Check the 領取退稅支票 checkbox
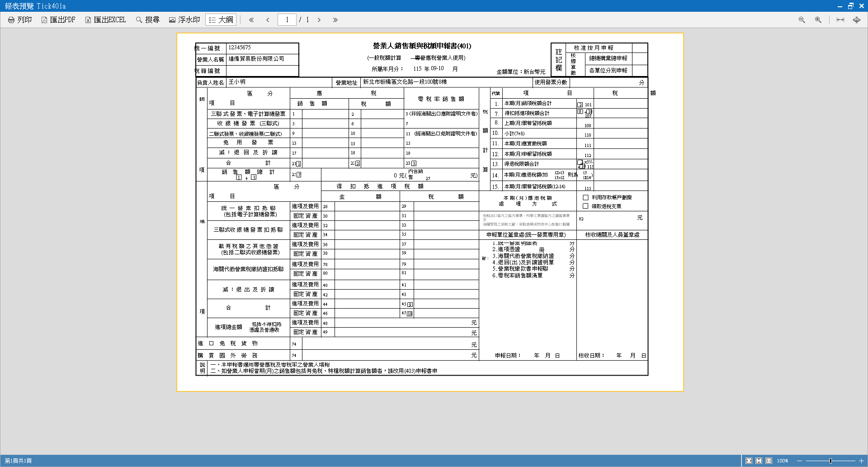This screenshot has width=868, height=467. tap(585, 206)
